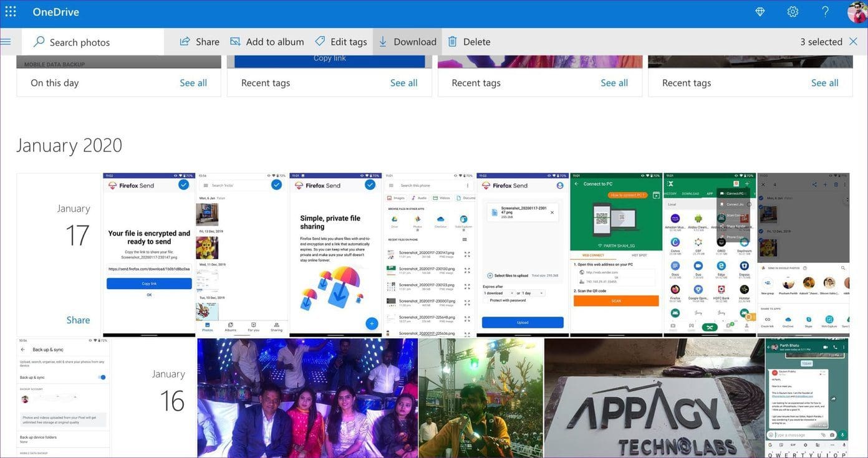
Task: Uncheck the 'Simple, private file sharing' photo
Action: (370, 185)
